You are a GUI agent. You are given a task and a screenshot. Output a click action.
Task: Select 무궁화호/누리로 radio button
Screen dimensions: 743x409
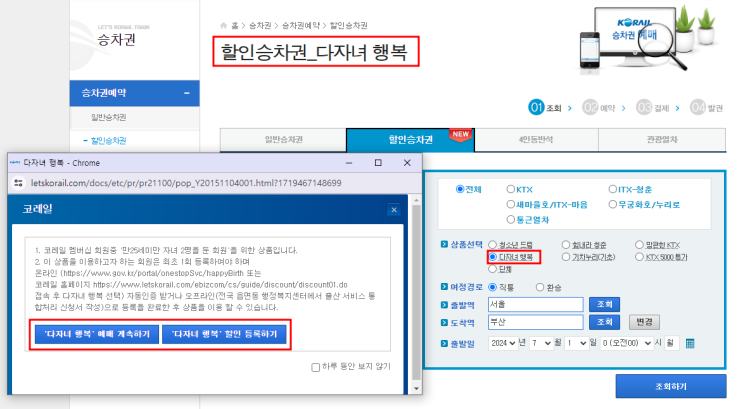click(x=612, y=204)
